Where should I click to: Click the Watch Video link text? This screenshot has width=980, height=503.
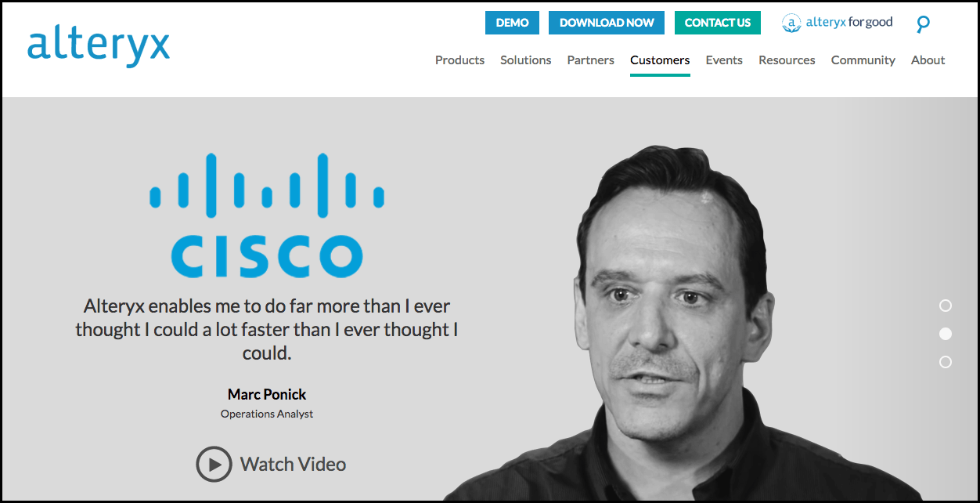coord(293,464)
